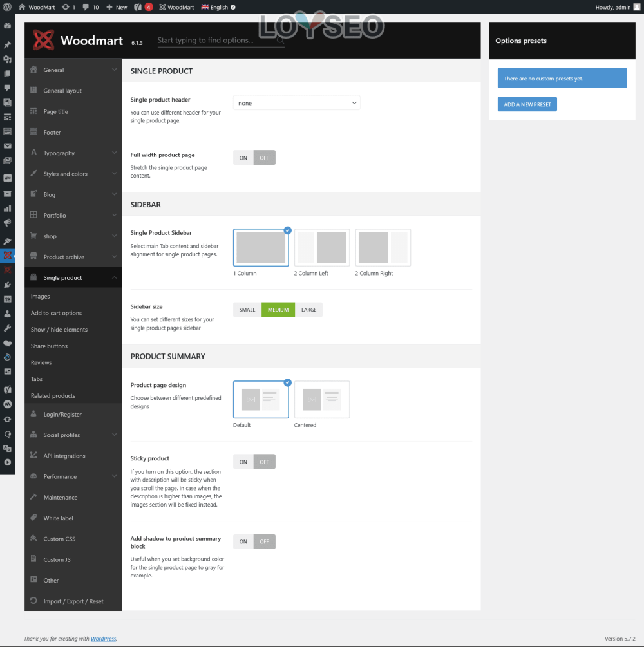The height and width of the screenshot is (647, 644).
Task: Click the collapse menu play icon
Action: point(7,462)
